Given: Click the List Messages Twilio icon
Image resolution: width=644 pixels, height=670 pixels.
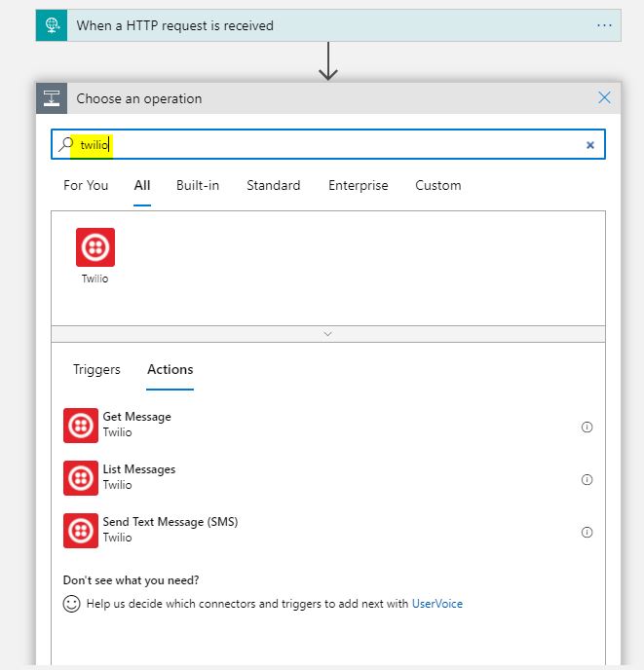Looking at the screenshot, I should pyautogui.click(x=81, y=478).
